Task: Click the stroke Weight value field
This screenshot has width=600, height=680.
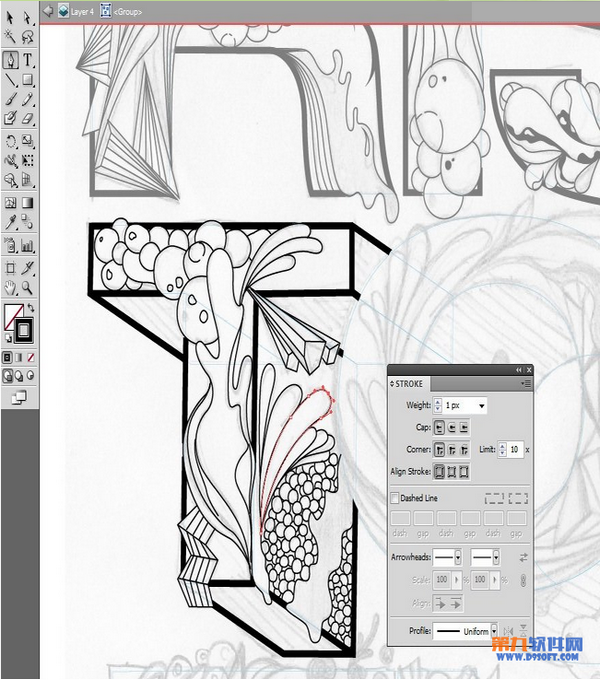Action: pos(460,405)
